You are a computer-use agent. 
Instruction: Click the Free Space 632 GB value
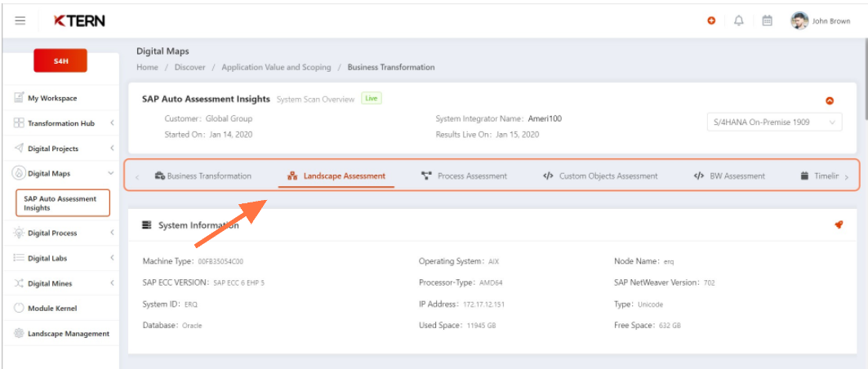[x=670, y=326]
